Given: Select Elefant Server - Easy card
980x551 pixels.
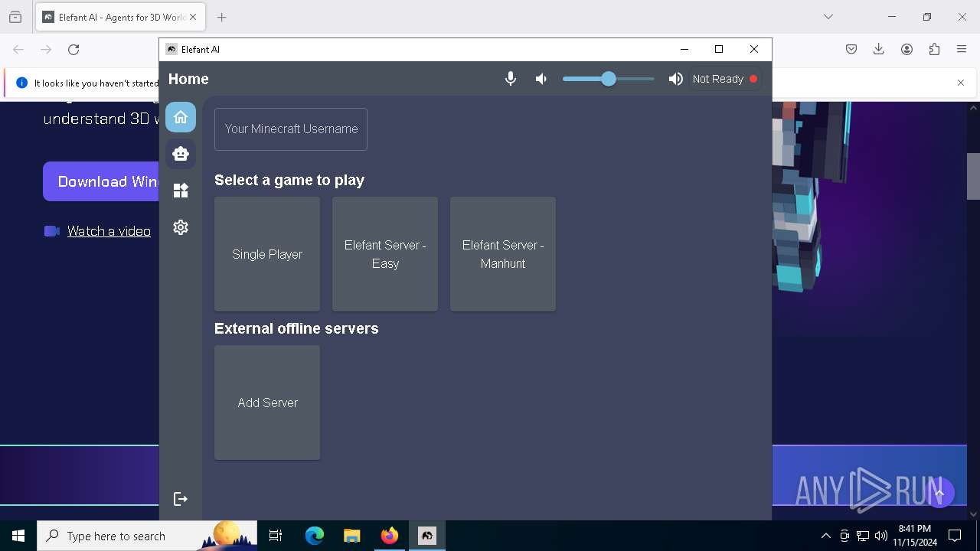Looking at the screenshot, I should (x=385, y=254).
